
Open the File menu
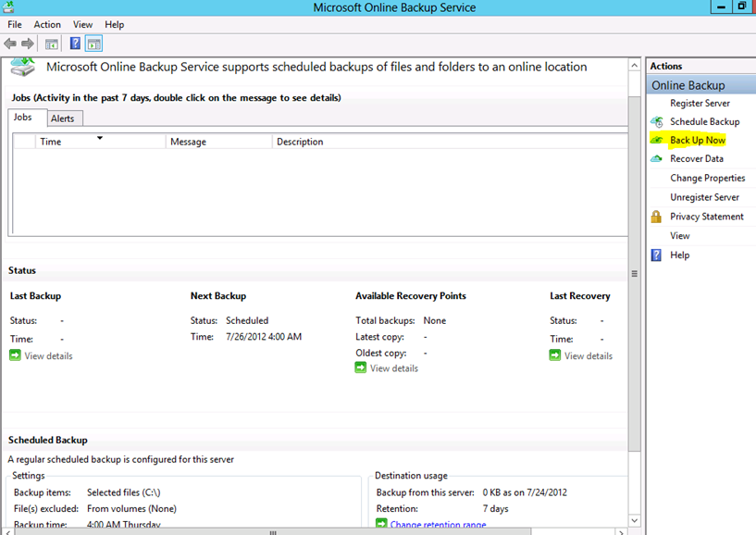pos(15,25)
